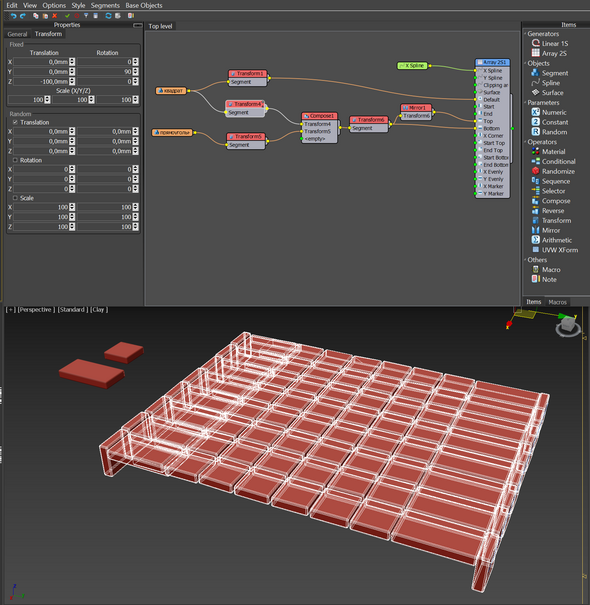Open the Style menu
Image resolution: width=590 pixels, height=605 pixels.
78,5
